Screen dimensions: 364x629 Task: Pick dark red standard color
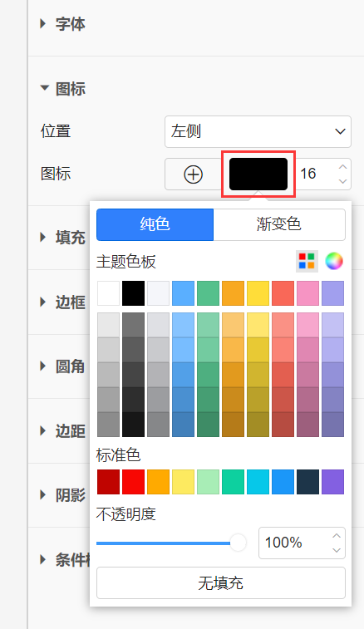point(108,482)
